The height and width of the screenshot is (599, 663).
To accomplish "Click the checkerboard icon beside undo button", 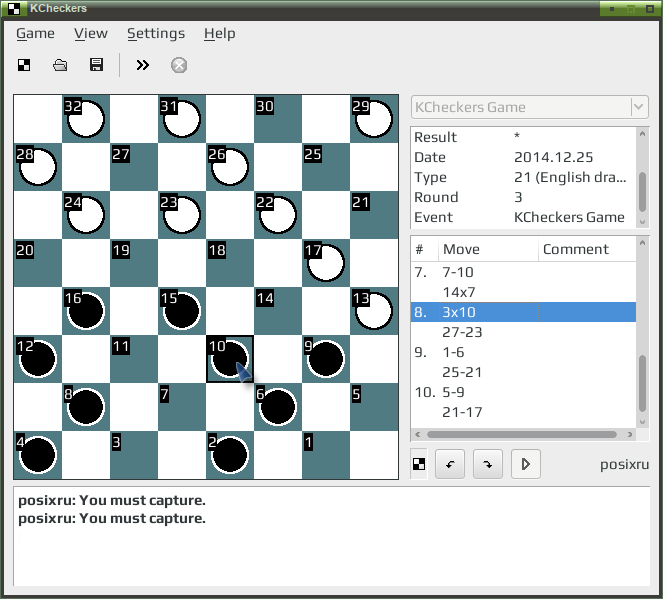I will pos(419,464).
